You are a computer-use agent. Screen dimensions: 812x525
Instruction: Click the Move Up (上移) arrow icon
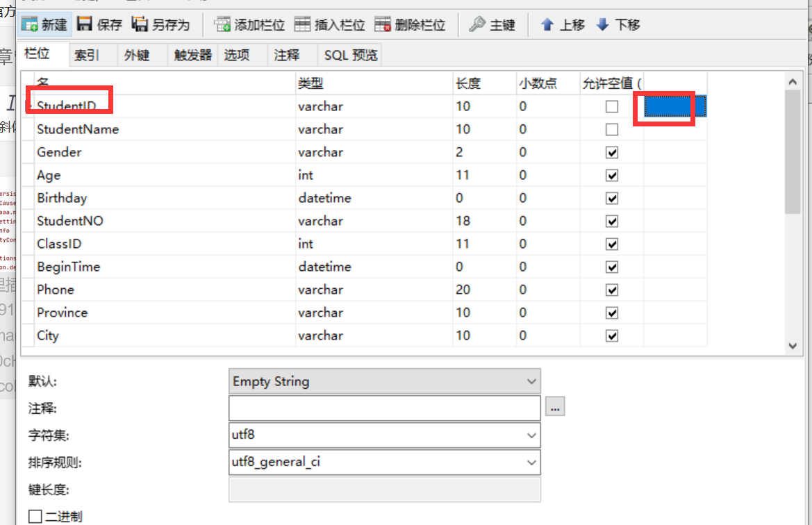[547, 24]
